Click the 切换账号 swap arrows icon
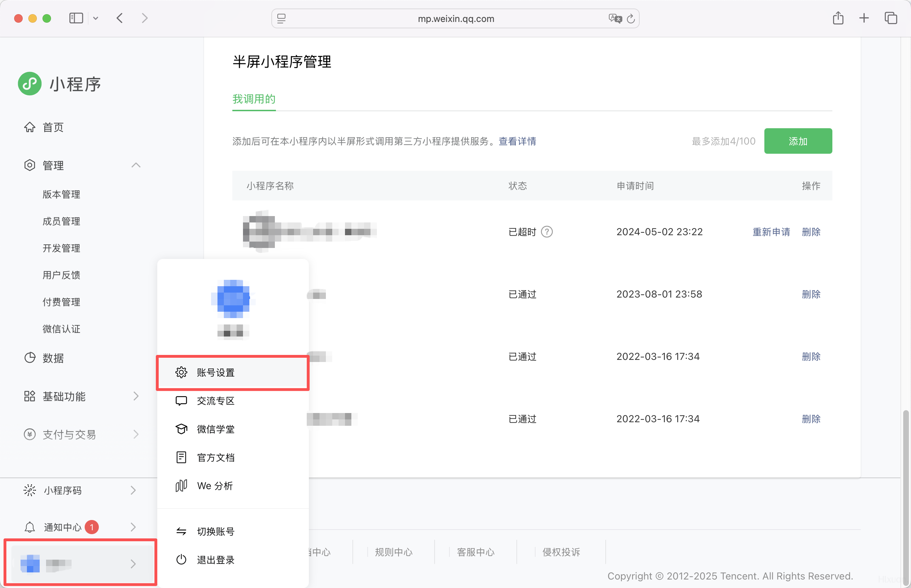Image resolution: width=911 pixels, height=588 pixels. pyautogui.click(x=181, y=531)
